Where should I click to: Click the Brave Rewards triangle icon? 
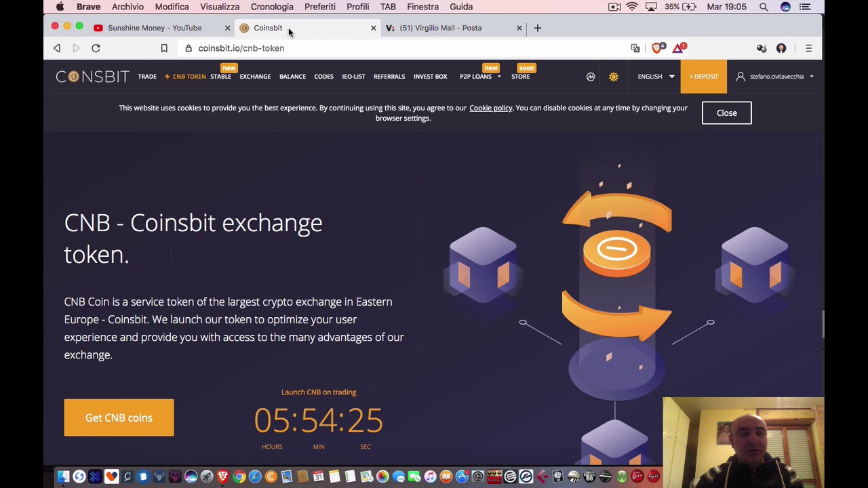point(679,48)
